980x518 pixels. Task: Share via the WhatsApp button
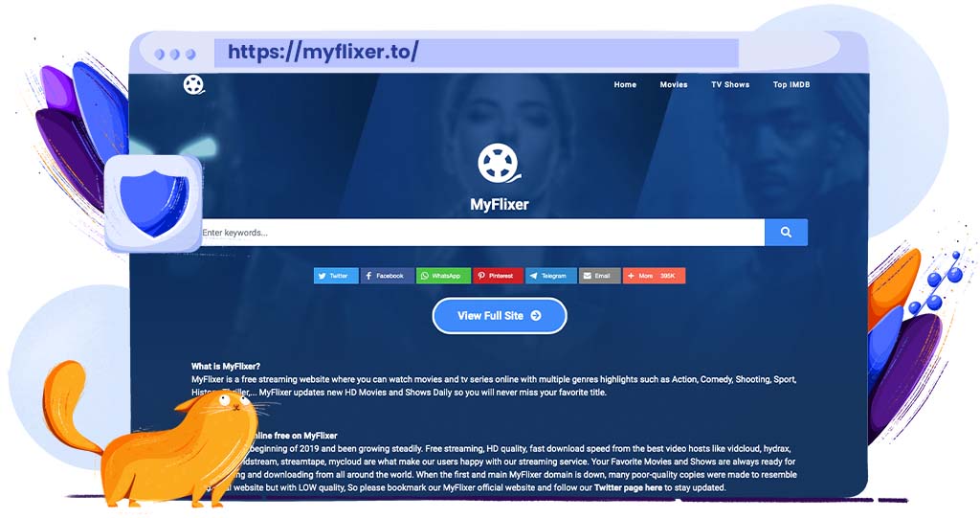(x=443, y=275)
